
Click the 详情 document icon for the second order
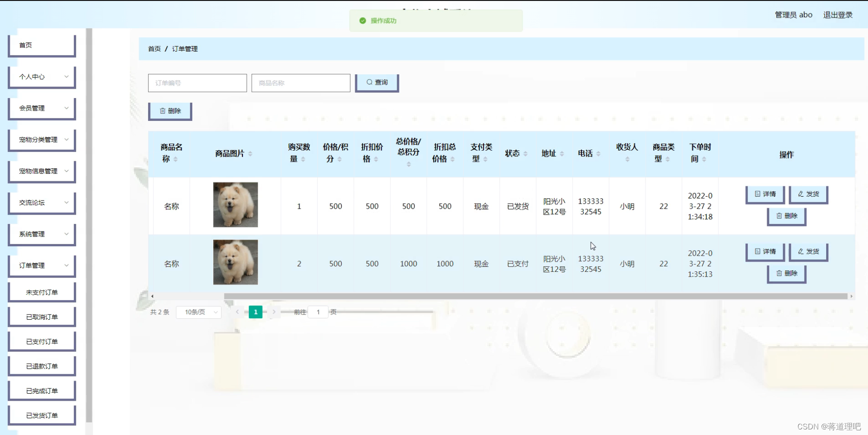pyautogui.click(x=757, y=251)
